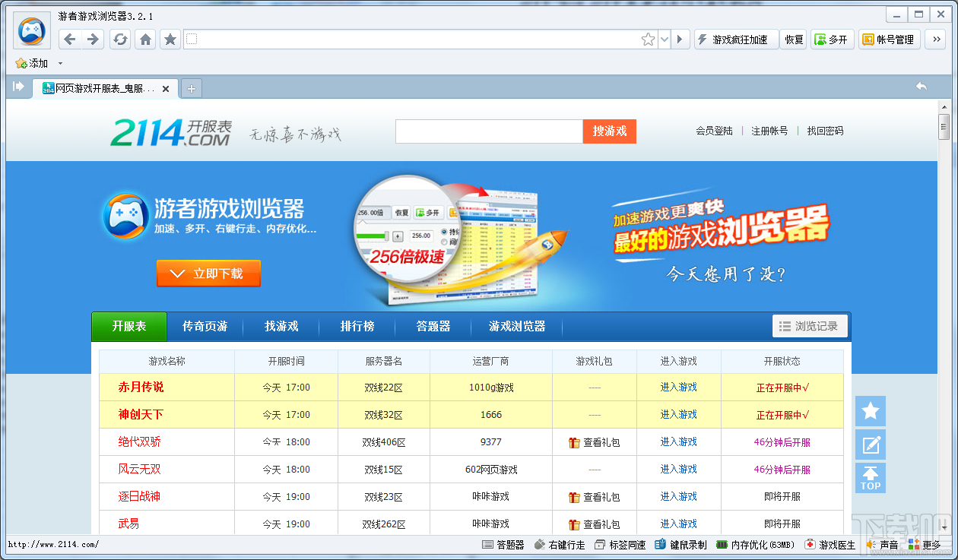Open the 逐日战神 game link
Viewport: 958px width, 560px height.
(x=139, y=496)
